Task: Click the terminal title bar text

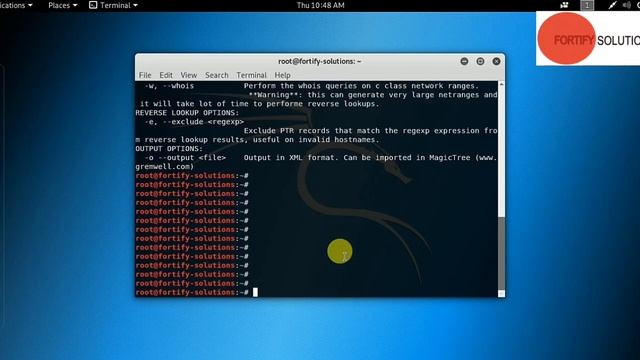Action: tap(320, 61)
